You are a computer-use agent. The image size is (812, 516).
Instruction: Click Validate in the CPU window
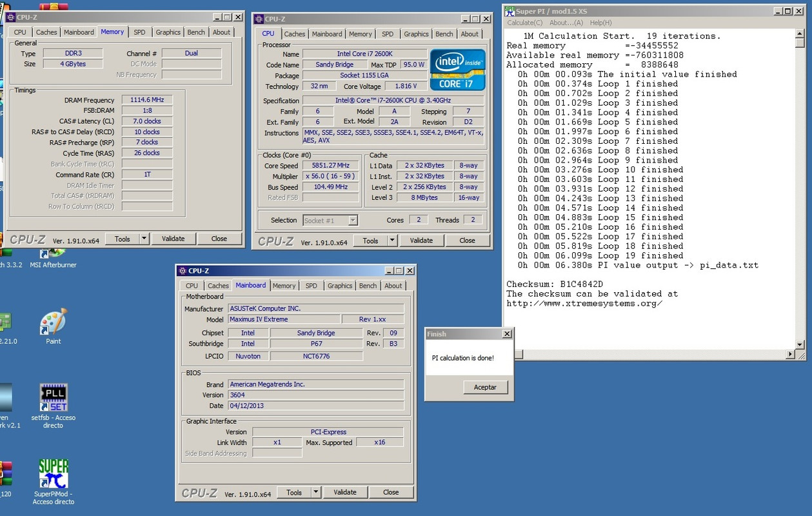(421, 241)
